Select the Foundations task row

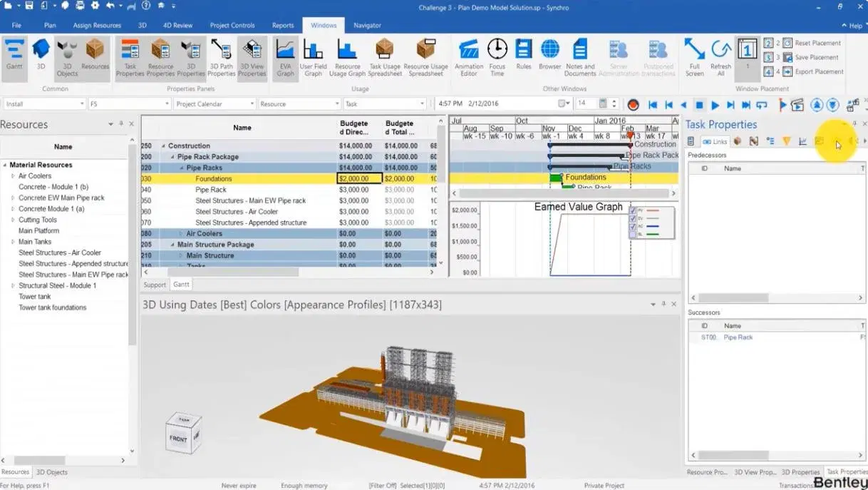289,179
